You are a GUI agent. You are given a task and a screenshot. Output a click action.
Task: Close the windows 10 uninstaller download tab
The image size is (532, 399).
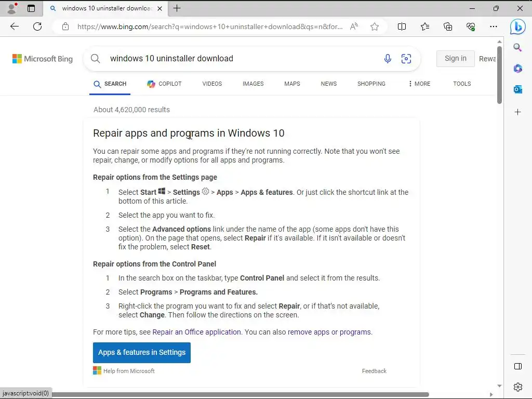pyautogui.click(x=160, y=8)
